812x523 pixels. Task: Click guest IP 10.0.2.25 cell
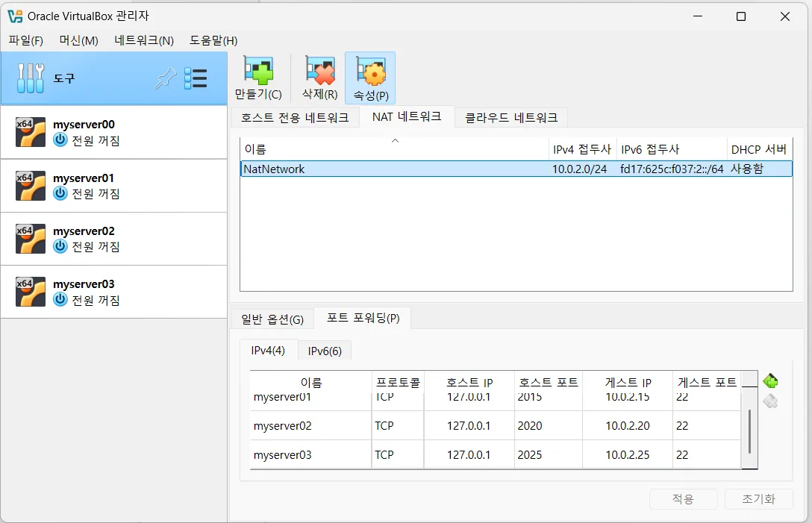pos(628,454)
